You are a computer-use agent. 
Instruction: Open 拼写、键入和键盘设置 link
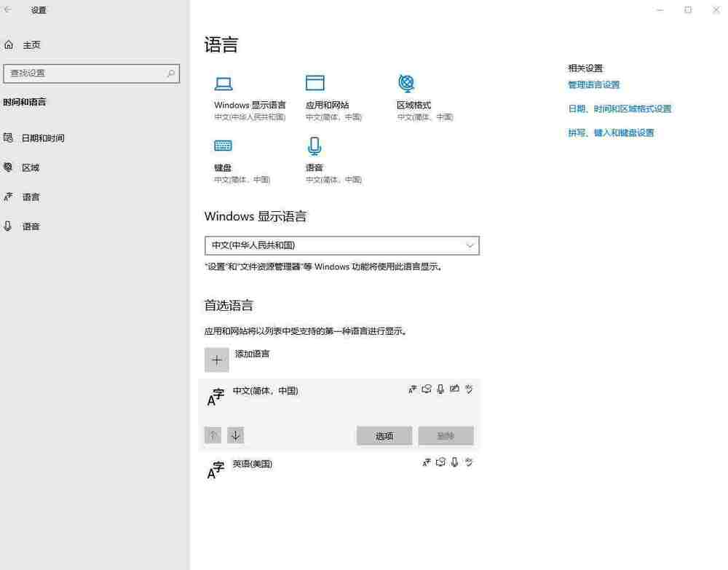point(611,133)
